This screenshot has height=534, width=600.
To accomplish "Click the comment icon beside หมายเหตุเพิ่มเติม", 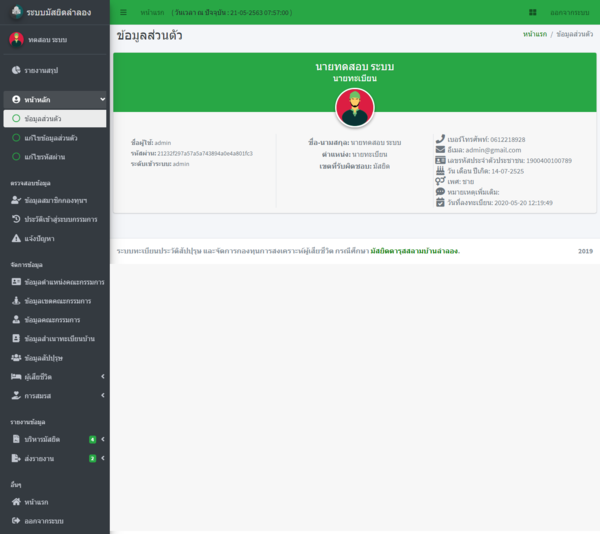I will click(440, 192).
